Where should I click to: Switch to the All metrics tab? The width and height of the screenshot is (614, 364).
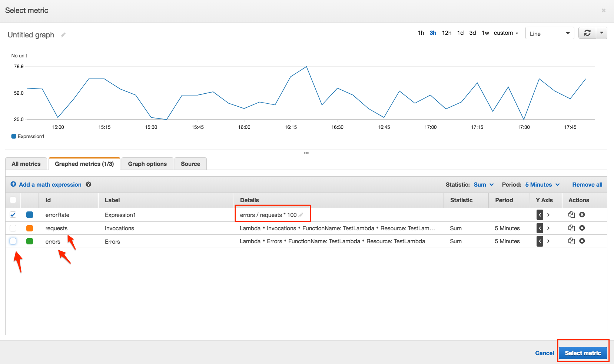(x=26, y=164)
